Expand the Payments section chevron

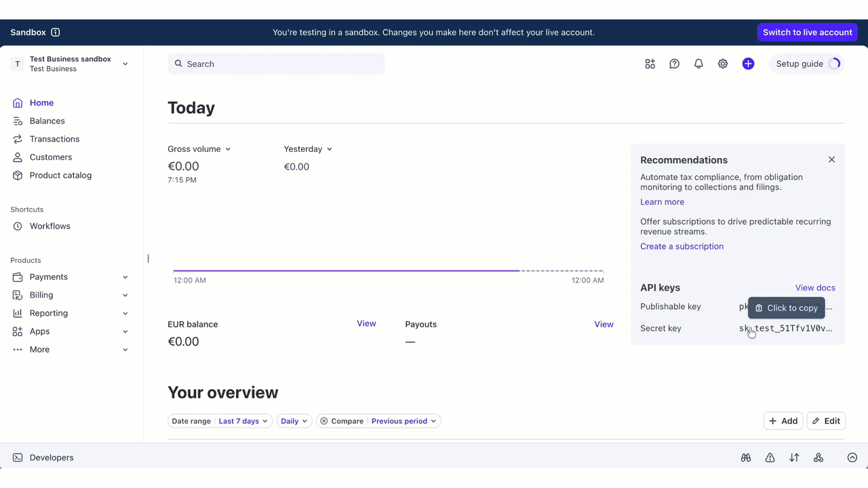click(x=125, y=277)
